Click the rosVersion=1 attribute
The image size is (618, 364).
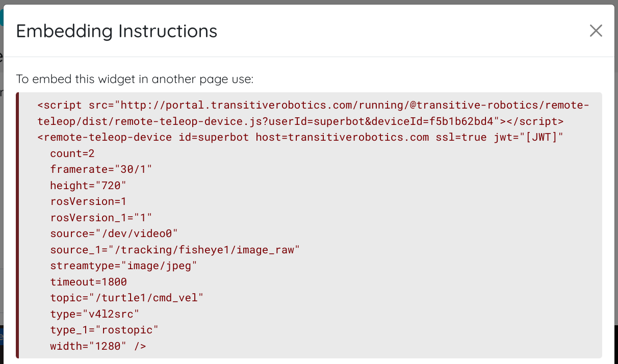[x=88, y=201]
